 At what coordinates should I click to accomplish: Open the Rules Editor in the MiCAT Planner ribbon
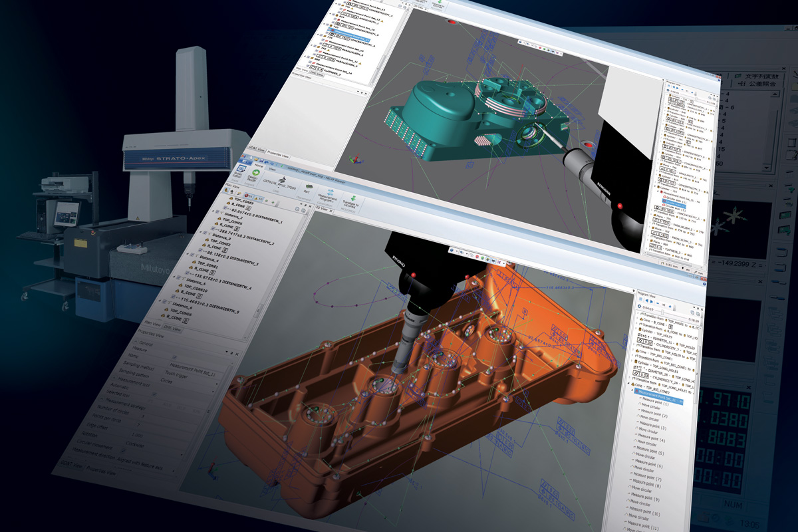tap(240, 170)
